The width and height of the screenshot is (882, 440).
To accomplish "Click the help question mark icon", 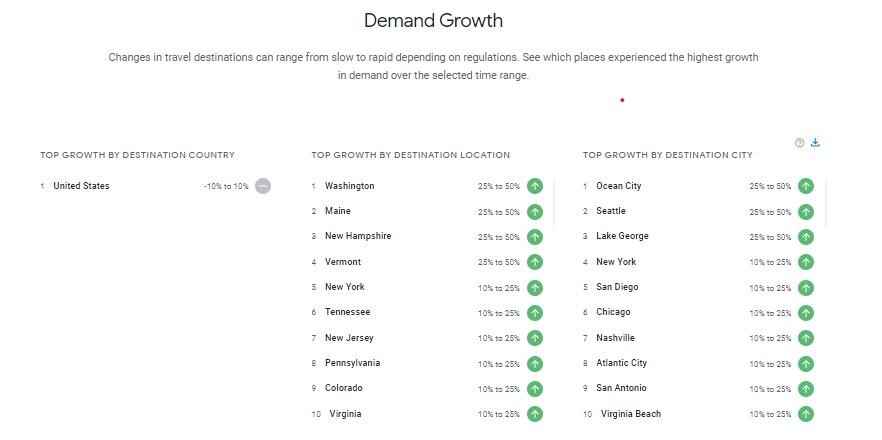I will (x=799, y=143).
